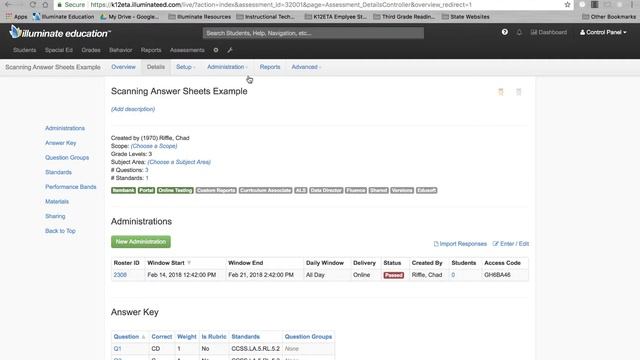Click the Itembank green tag
This screenshot has height=360, width=640.
click(123, 190)
